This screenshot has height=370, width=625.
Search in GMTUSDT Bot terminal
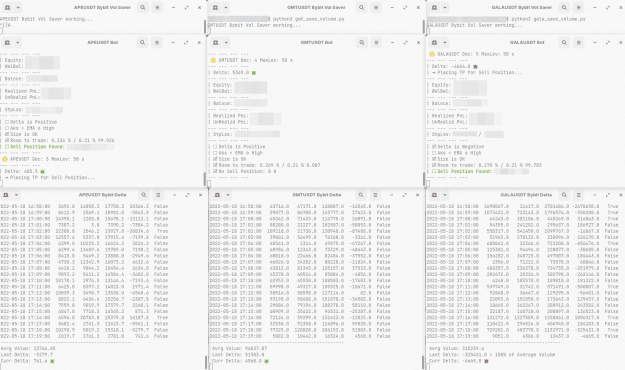[362, 42]
